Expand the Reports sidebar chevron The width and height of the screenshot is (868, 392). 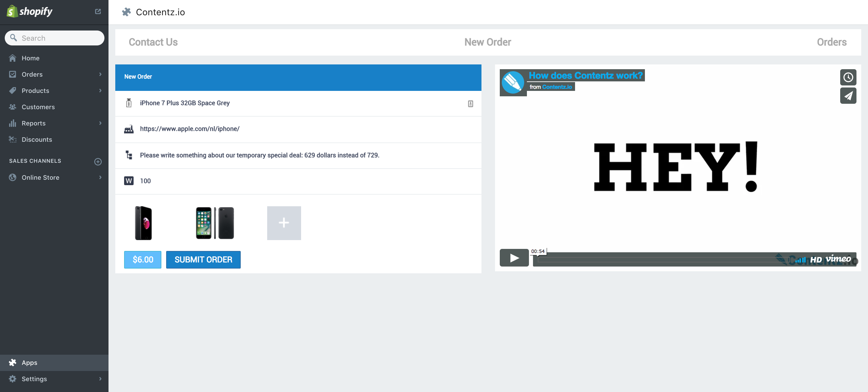(100, 123)
